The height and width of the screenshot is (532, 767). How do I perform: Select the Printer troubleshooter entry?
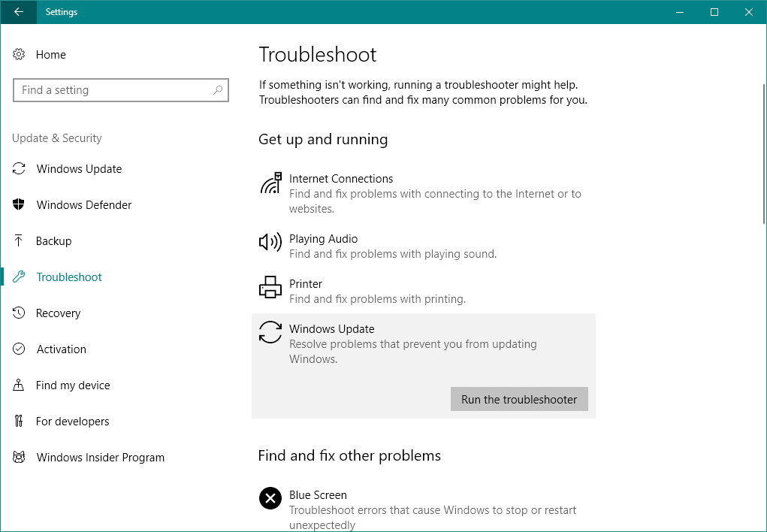click(x=424, y=292)
